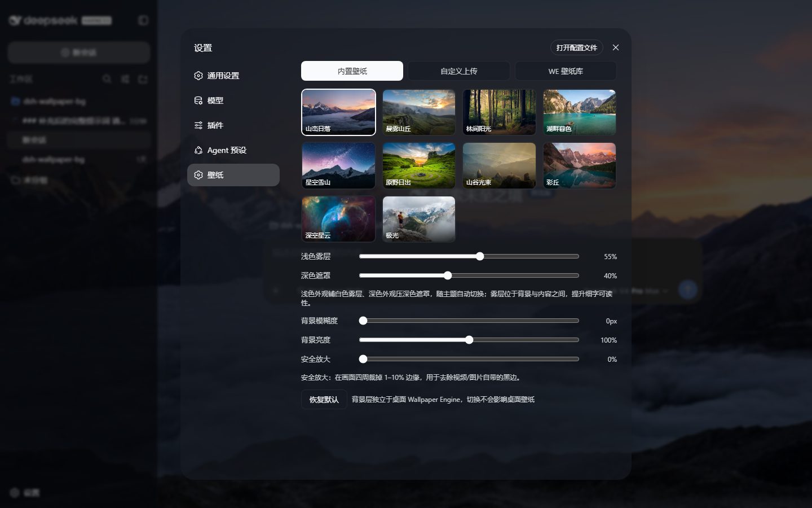Viewport: 812px width, 508px height.
Task: Click the 背景模糊度 slider handle
Action: click(363, 321)
